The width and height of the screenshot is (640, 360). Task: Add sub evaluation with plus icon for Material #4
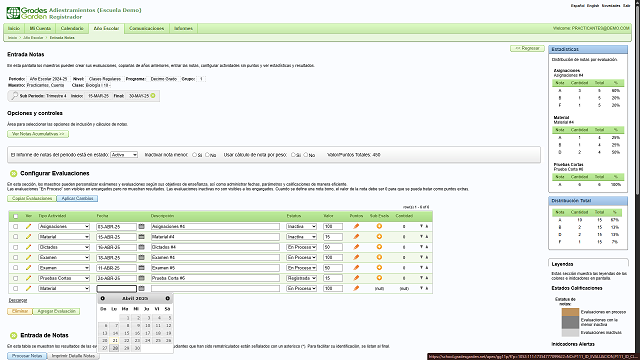coord(379,237)
